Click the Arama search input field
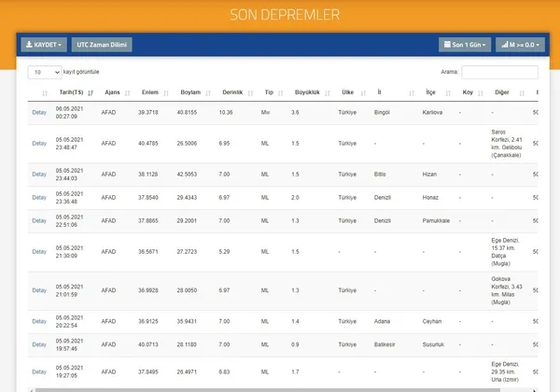This screenshot has width=560, height=392. tap(499, 72)
